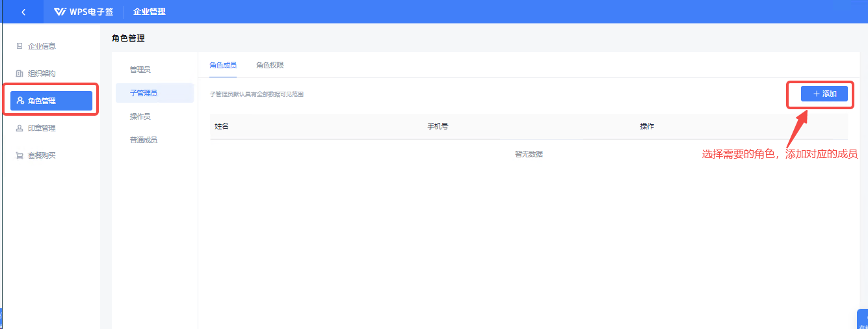Click the 暂无数据 empty table text
The height and width of the screenshot is (329, 868).
coord(529,154)
